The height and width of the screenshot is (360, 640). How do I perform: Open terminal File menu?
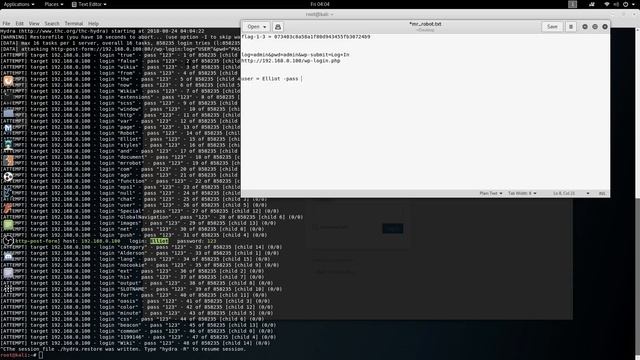6,24
